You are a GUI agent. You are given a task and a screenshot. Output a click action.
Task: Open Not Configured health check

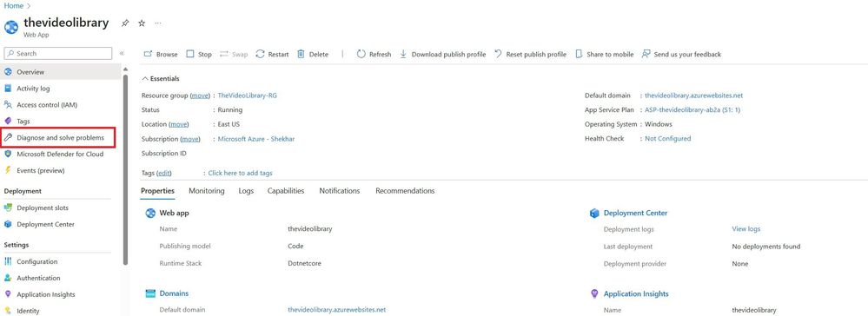pyautogui.click(x=667, y=139)
